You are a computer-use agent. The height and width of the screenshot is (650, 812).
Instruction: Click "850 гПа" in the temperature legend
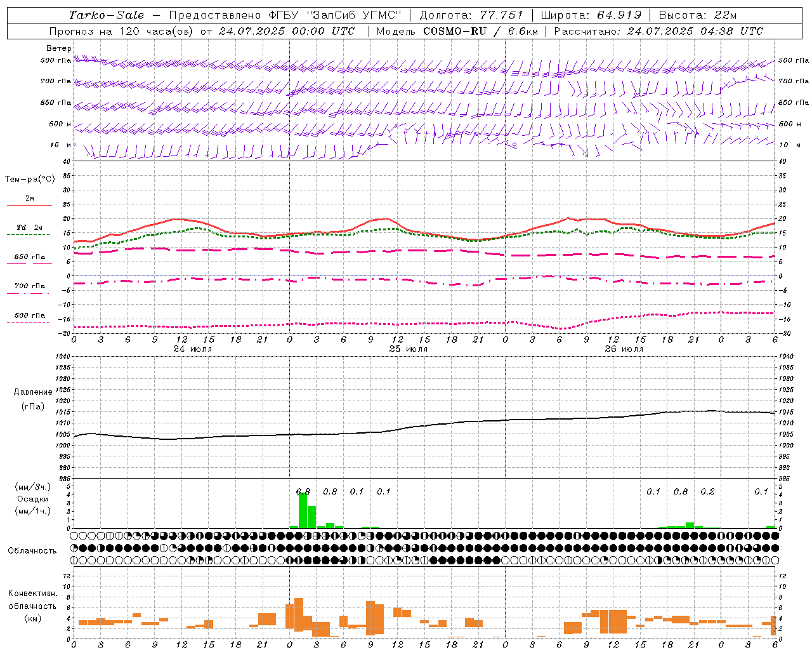(x=30, y=257)
